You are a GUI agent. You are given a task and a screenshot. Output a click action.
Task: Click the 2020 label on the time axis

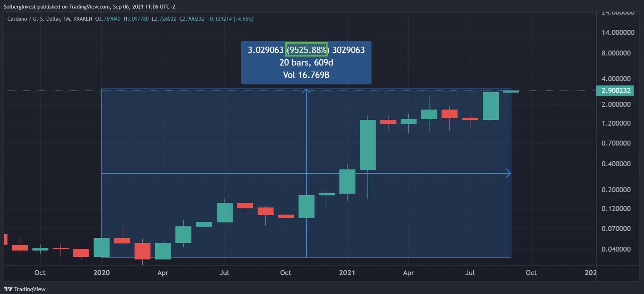click(x=101, y=273)
